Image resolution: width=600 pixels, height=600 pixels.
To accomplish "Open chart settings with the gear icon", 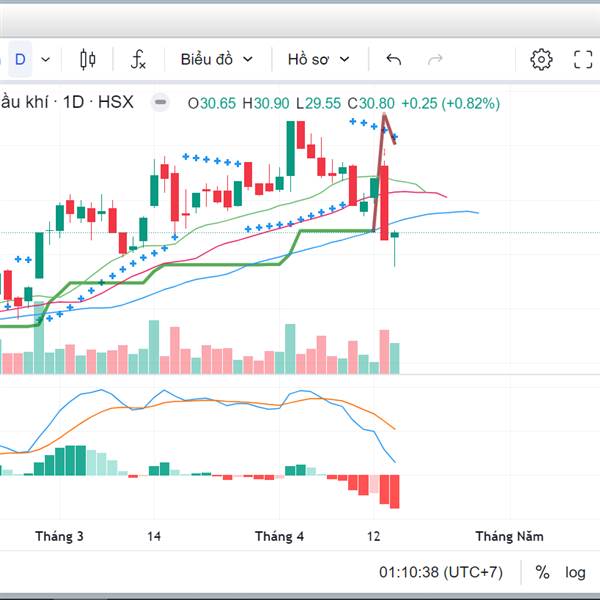I will (541, 59).
